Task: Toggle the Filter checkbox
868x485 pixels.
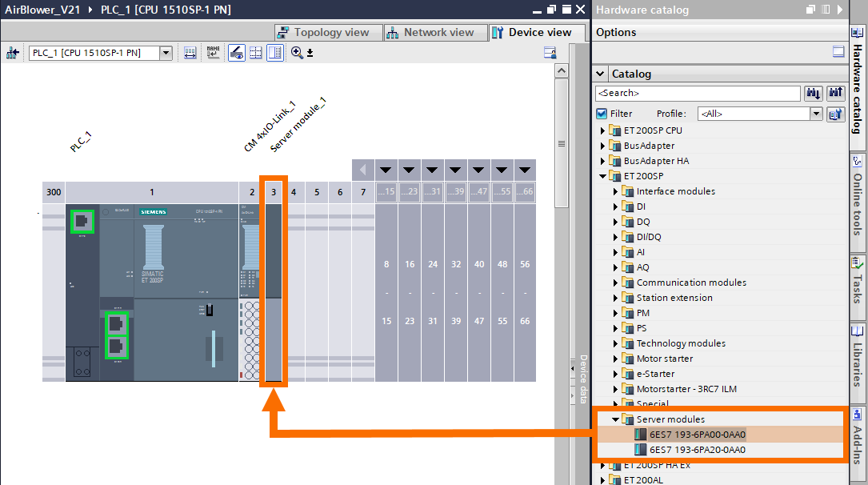Action: pos(602,114)
